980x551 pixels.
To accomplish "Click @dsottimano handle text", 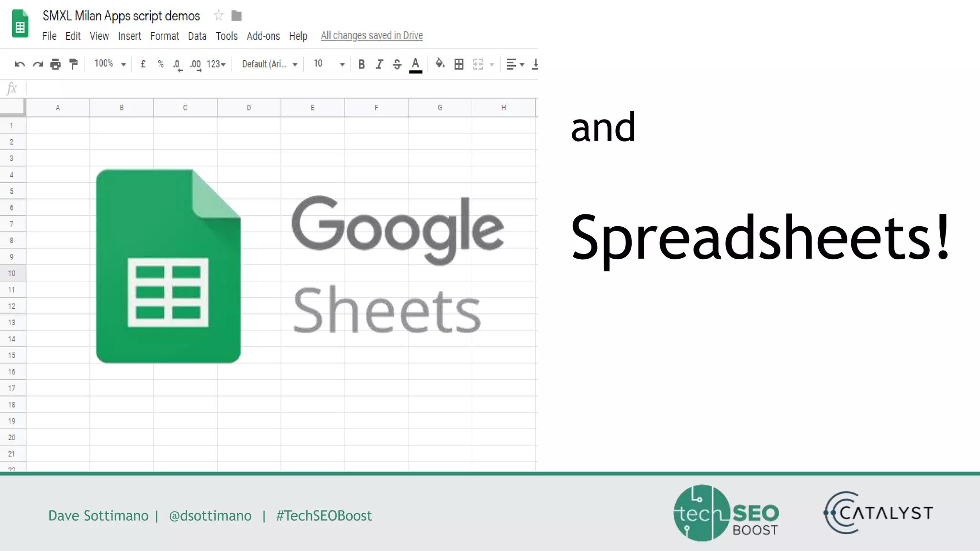I will [x=210, y=516].
